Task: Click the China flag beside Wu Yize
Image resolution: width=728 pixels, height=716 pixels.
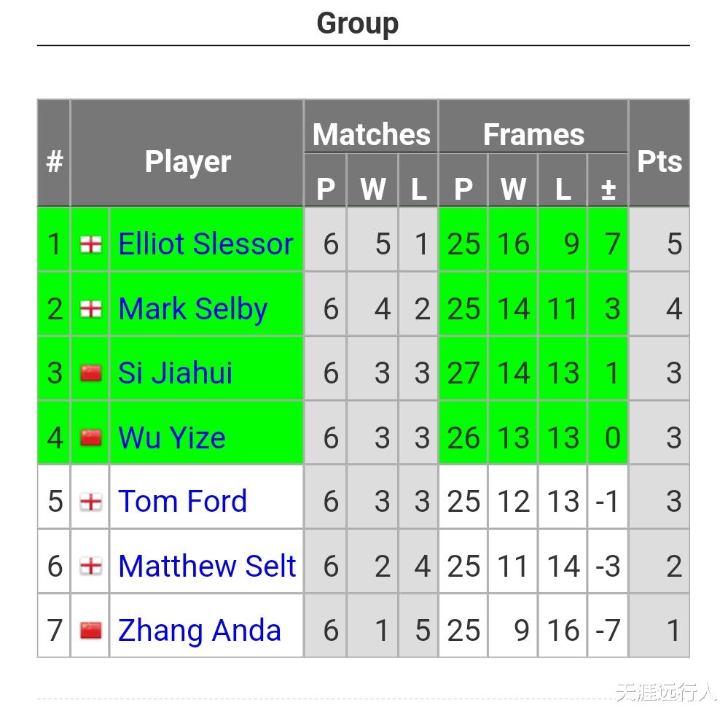Action: point(90,437)
